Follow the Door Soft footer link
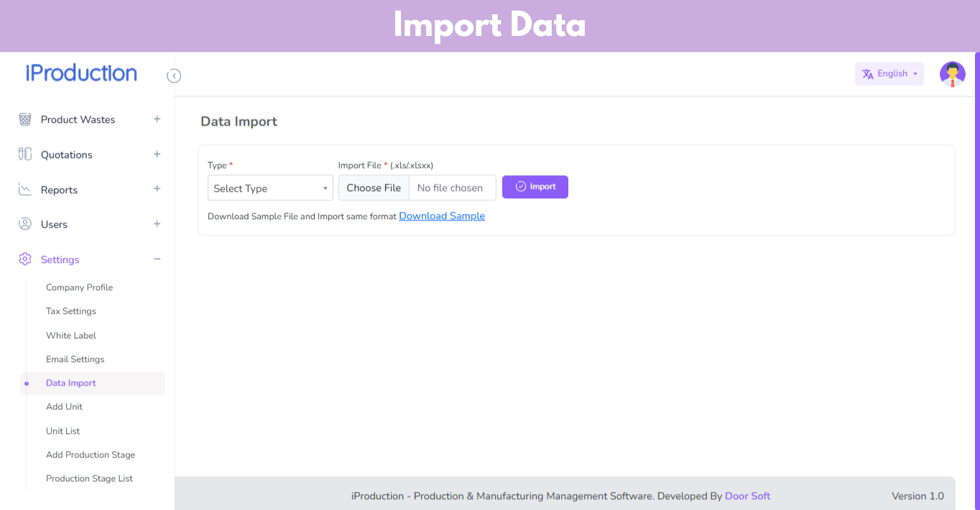Image resolution: width=980 pixels, height=510 pixels. [x=747, y=496]
